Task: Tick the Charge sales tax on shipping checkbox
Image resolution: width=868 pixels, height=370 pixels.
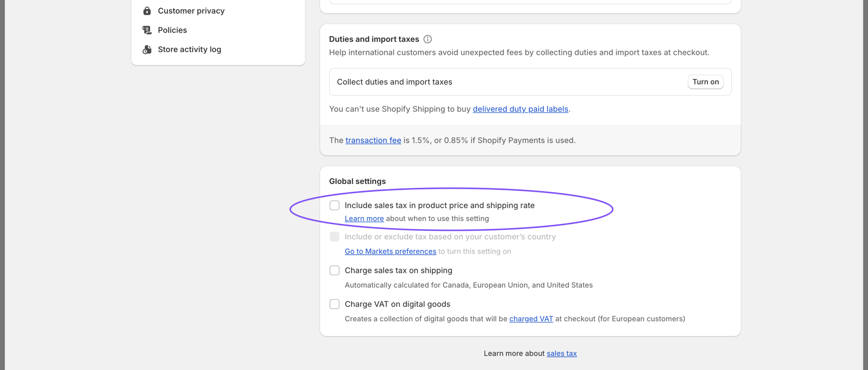Action: tap(335, 271)
